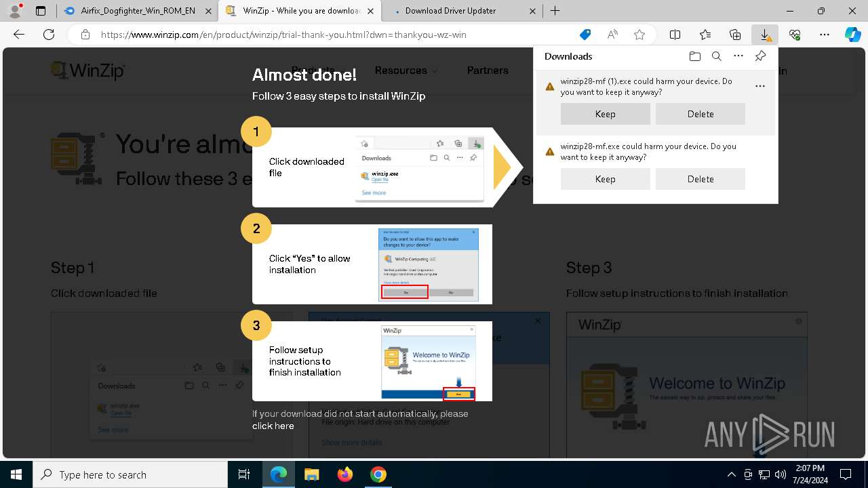The height and width of the screenshot is (488, 868).
Task: Open Microsoft Edge from taskbar
Action: [x=279, y=474]
